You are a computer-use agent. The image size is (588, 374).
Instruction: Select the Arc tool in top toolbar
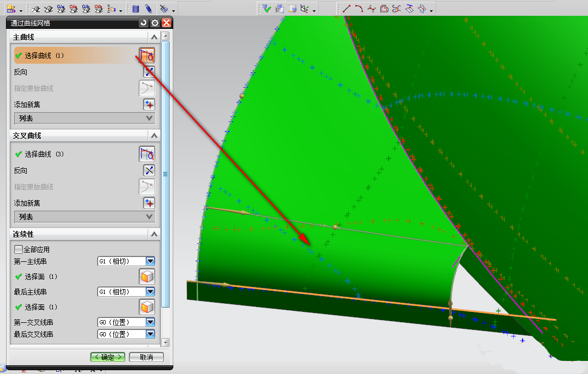(x=359, y=9)
